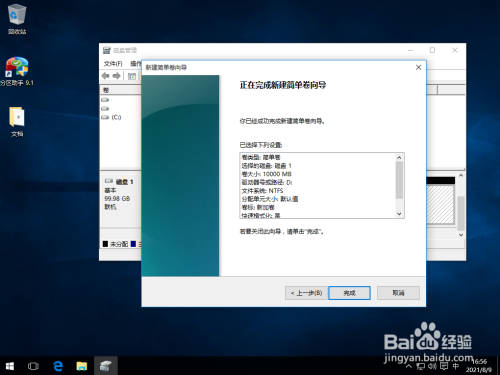The image size is (500, 375).
Task: Open the 文件(F) menu
Action: click(113, 63)
